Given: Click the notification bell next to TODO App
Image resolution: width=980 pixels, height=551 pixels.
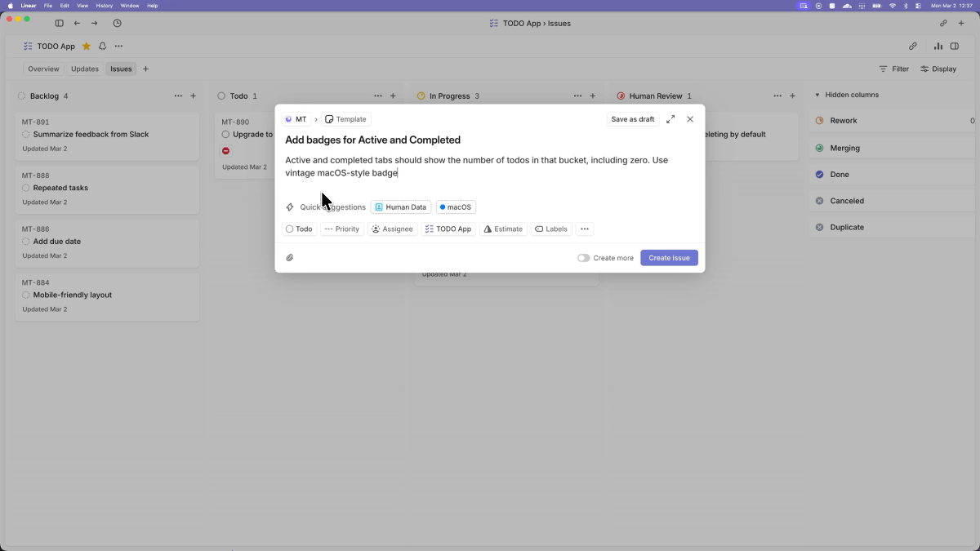Looking at the screenshot, I should 102,47.
